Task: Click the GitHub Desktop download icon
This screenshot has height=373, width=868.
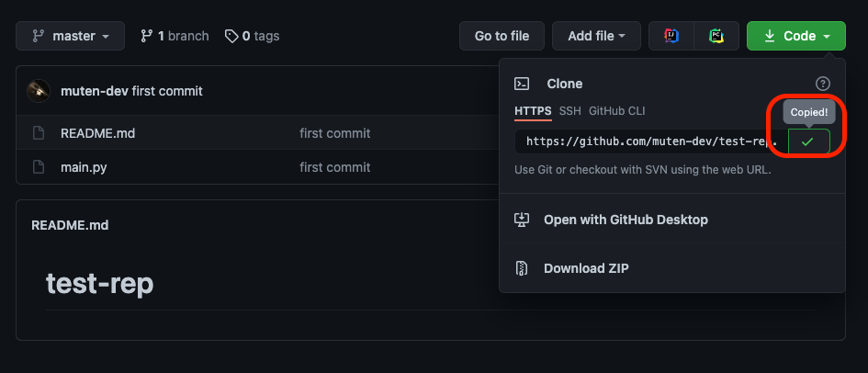Action: [x=522, y=220]
